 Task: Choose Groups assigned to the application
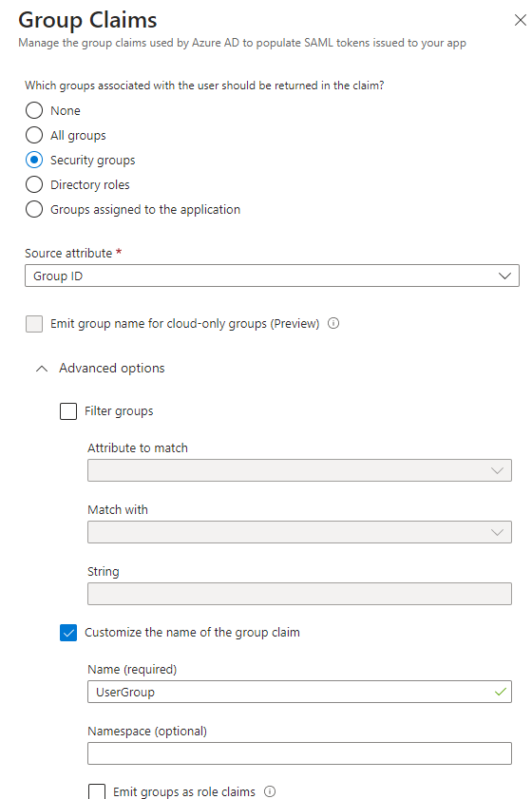click(x=34, y=209)
